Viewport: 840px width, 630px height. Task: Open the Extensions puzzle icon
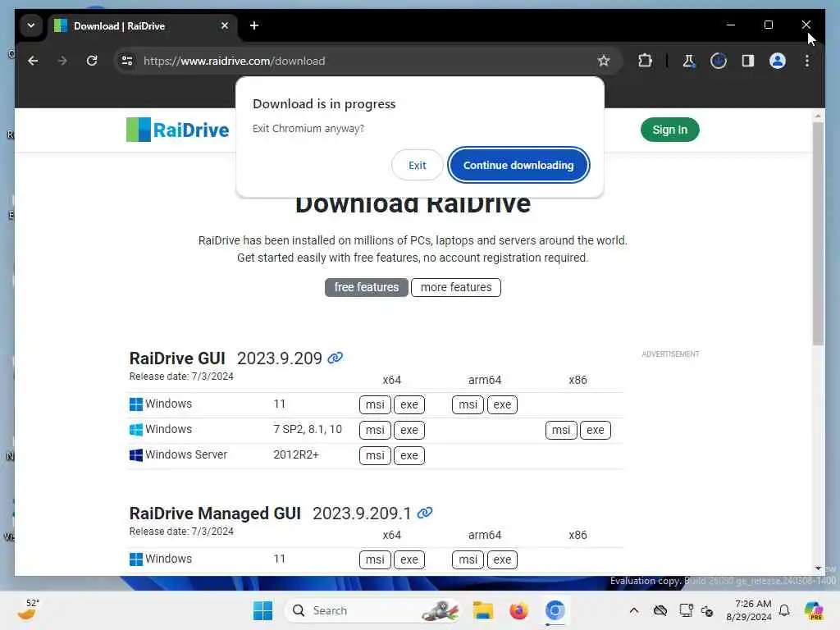click(x=645, y=61)
